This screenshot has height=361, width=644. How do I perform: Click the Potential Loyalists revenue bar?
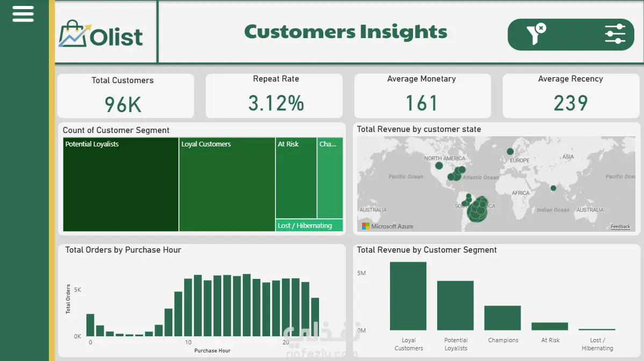(455, 306)
